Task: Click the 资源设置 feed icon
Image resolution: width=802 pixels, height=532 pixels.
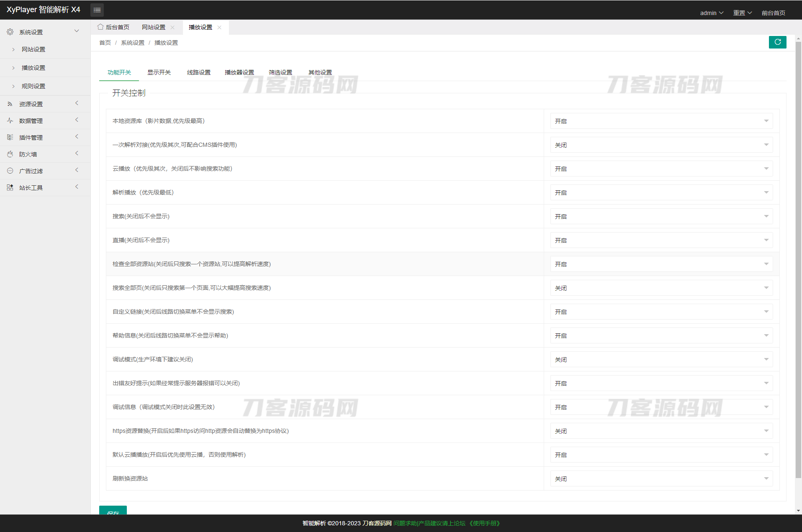Action: tap(10, 104)
